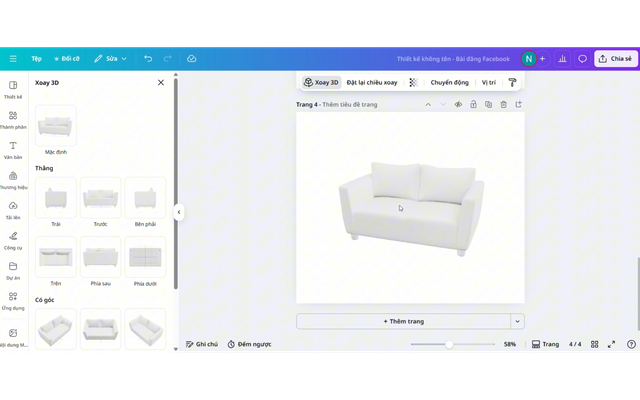Open grid view of pages
Viewport: 640px width, 400px height.
594,344
